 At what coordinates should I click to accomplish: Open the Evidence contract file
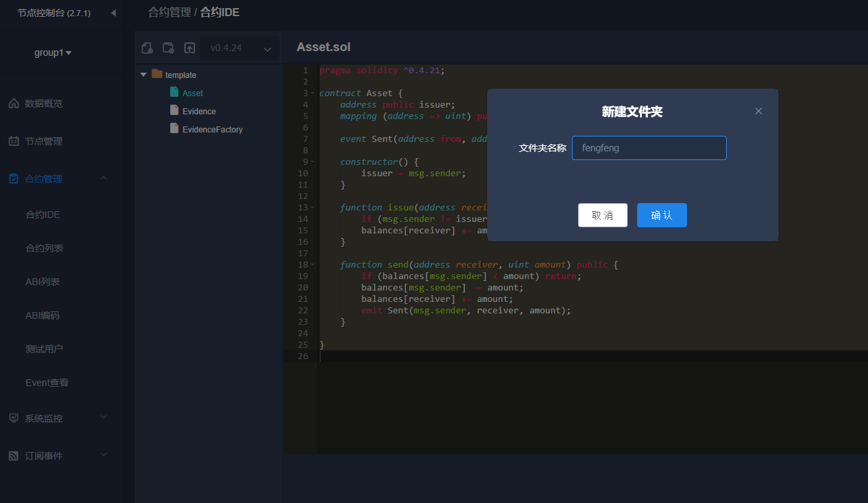199,111
